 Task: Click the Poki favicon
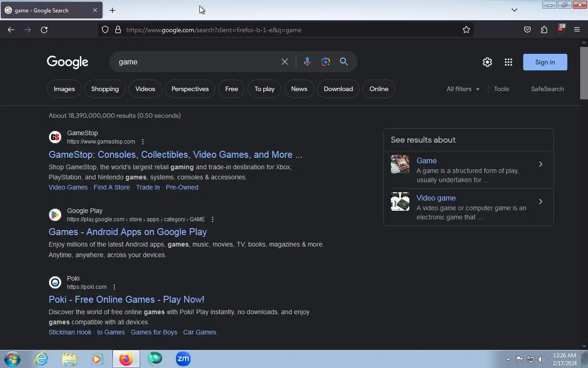(55, 282)
